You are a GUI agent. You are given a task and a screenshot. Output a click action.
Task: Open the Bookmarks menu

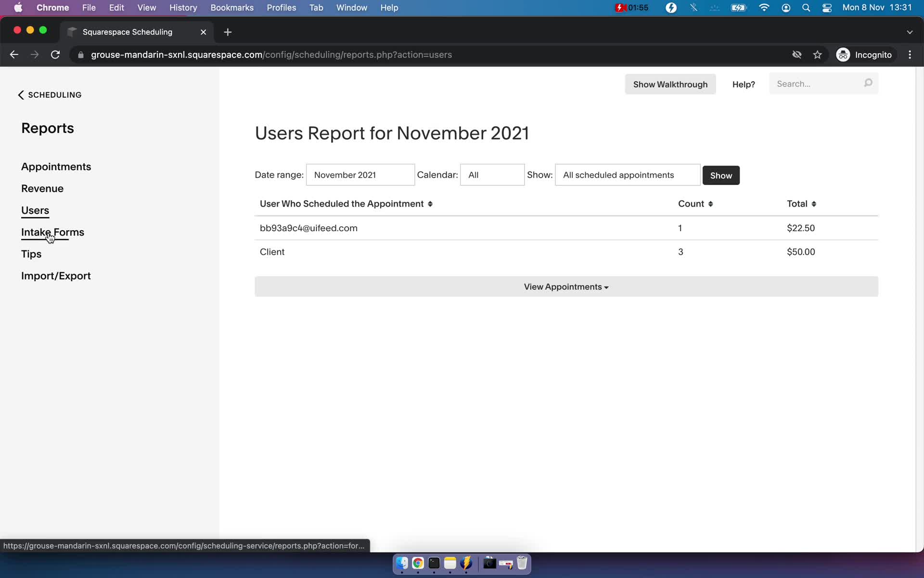[x=232, y=8]
